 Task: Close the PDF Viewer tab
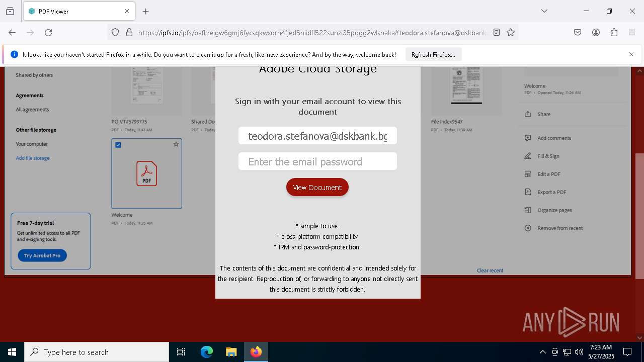[127, 11]
